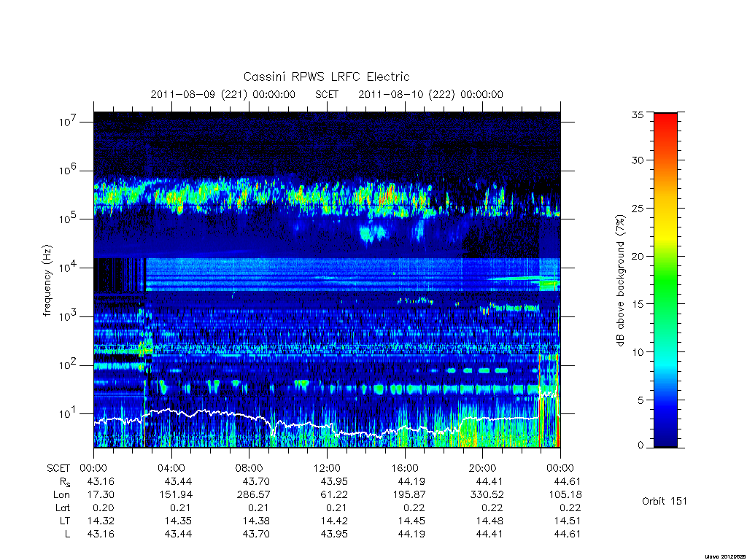Click the frequency (Hz) axis label
This screenshot has height=560, width=747.
click(47, 281)
